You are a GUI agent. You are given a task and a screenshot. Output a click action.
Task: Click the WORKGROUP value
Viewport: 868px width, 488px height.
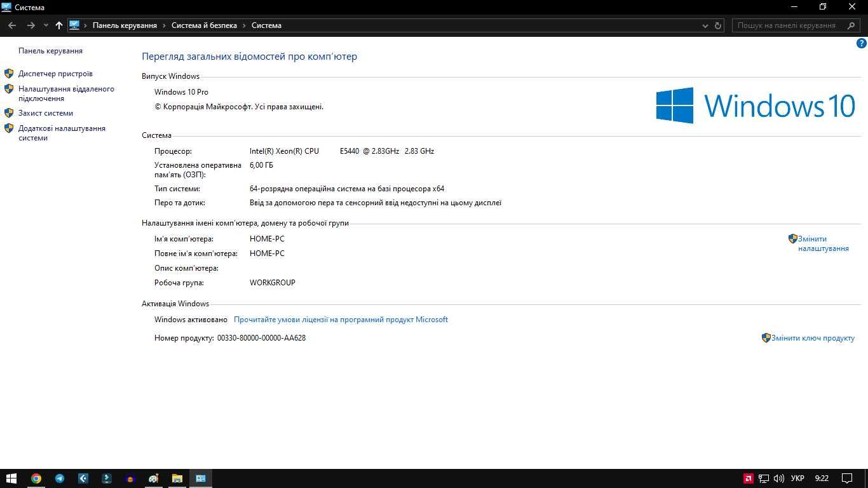[x=273, y=283]
